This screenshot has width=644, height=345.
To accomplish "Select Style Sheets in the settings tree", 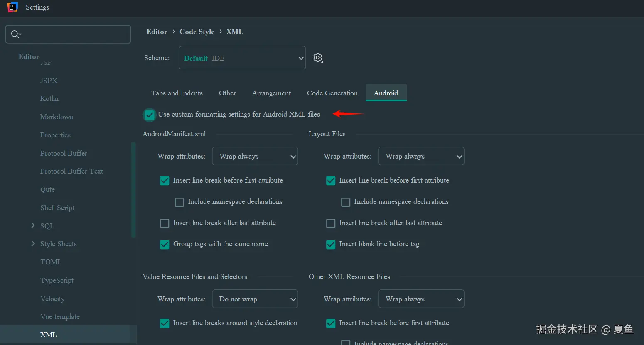I will (x=59, y=244).
